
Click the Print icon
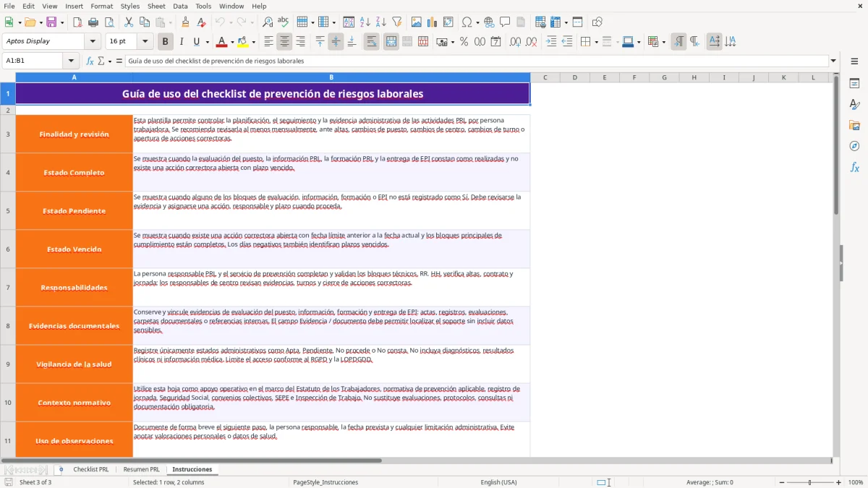coord(93,22)
